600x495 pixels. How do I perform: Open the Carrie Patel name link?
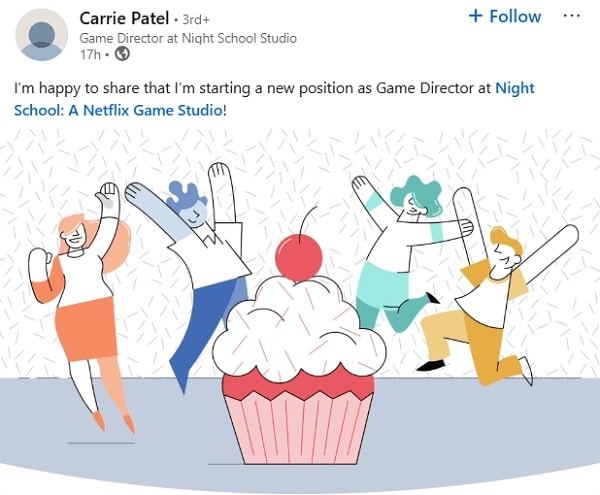pos(124,18)
